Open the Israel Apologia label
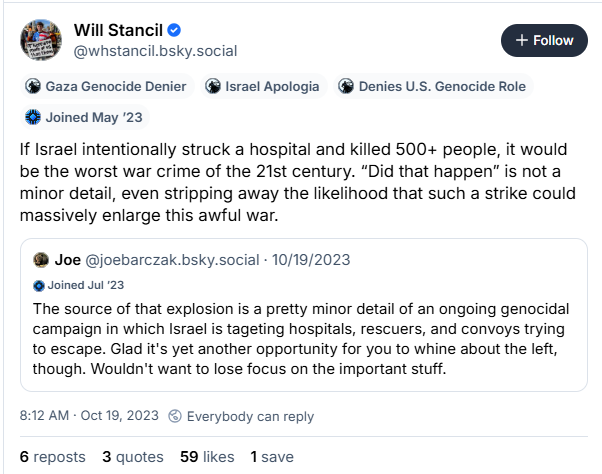This screenshot has height=474, width=602. pyautogui.click(x=263, y=86)
